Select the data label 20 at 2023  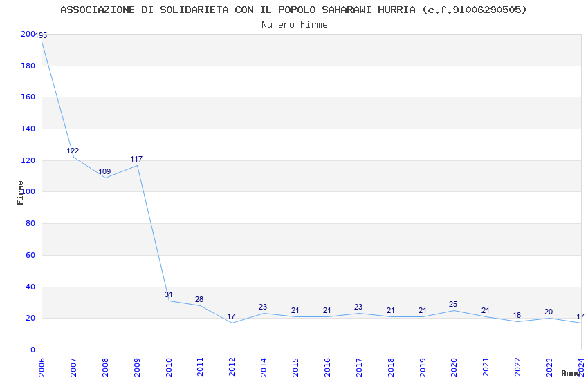(549, 312)
